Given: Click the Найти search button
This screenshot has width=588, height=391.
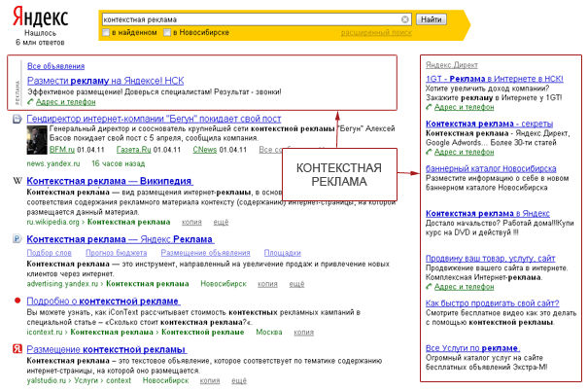Looking at the screenshot, I should (432, 19).
